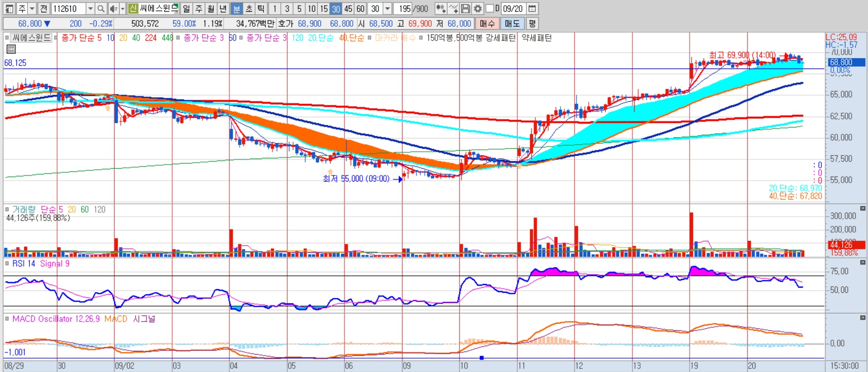Select 분 minute period tab
868x372 pixels.
tap(237, 9)
